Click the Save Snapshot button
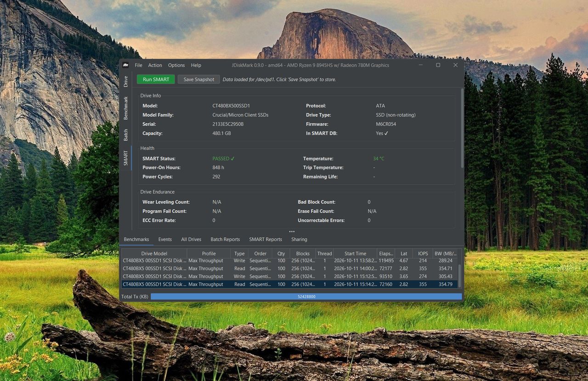The height and width of the screenshot is (381, 588). click(199, 79)
